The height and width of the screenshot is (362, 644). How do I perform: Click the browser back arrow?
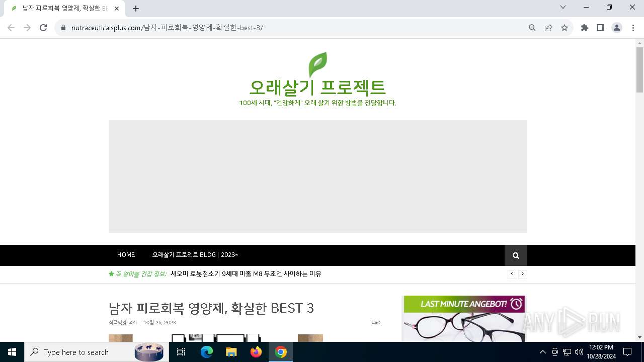(x=11, y=28)
